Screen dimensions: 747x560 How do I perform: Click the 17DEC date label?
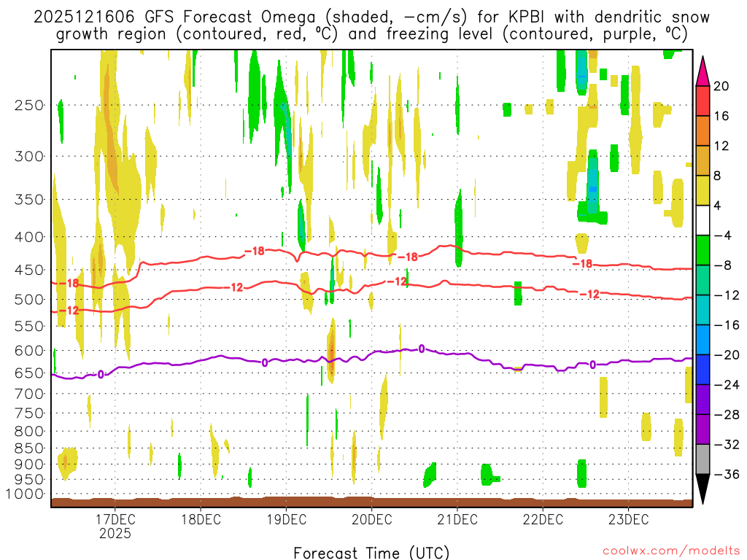(115, 519)
